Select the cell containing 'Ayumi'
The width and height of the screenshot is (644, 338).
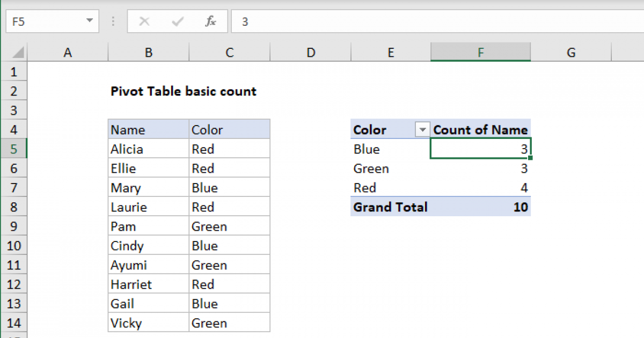point(149,265)
